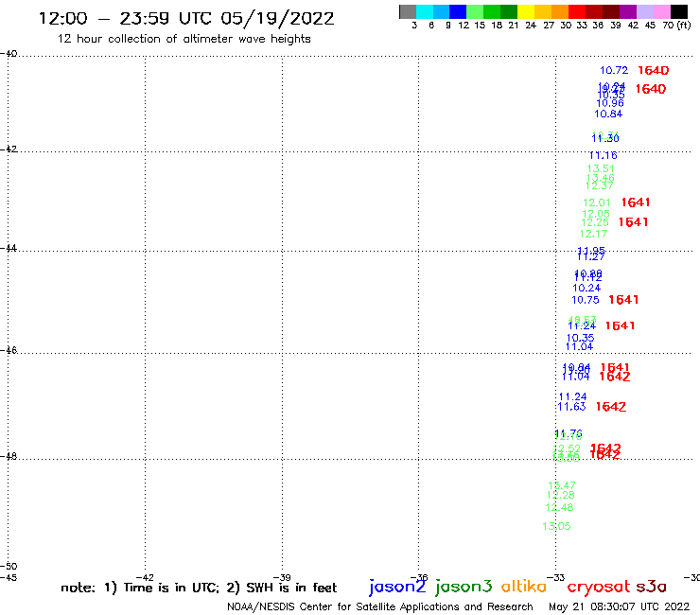
Task: Click the cyan swatch in the color legend
Action: [x=425, y=11]
